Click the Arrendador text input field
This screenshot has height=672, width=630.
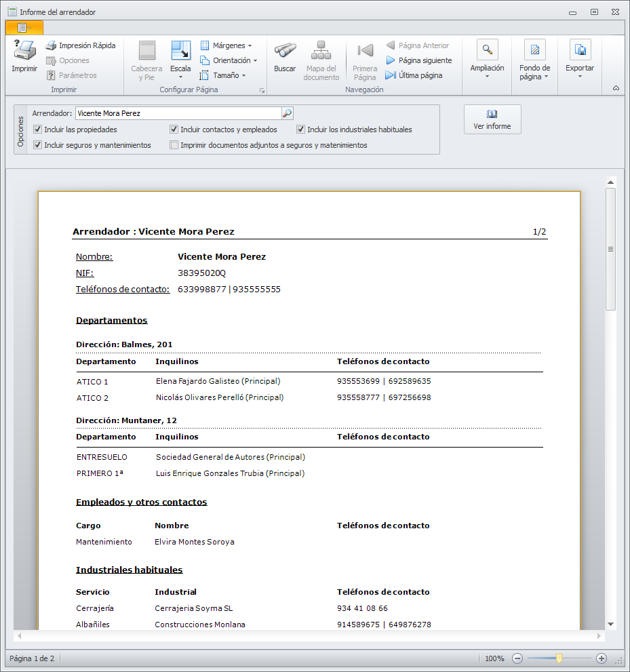176,114
